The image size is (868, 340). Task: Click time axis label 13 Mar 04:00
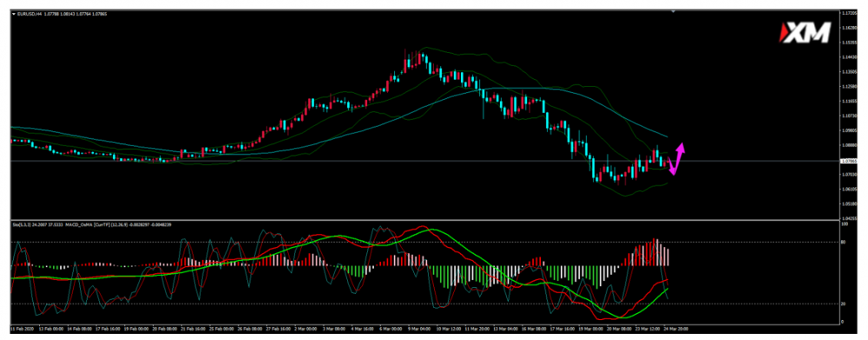505,329
